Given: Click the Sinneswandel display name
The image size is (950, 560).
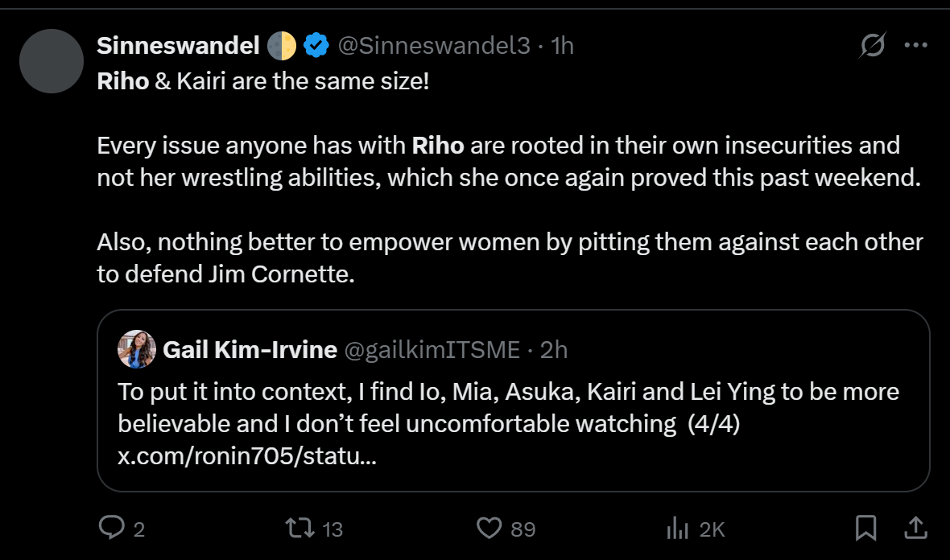Looking at the screenshot, I should pos(178,46).
